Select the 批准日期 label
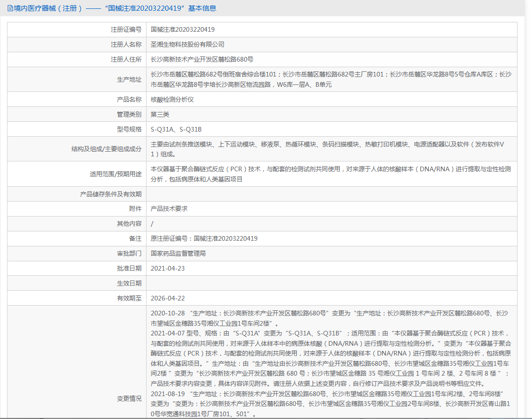The image size is (532, 419). [129, 268]
